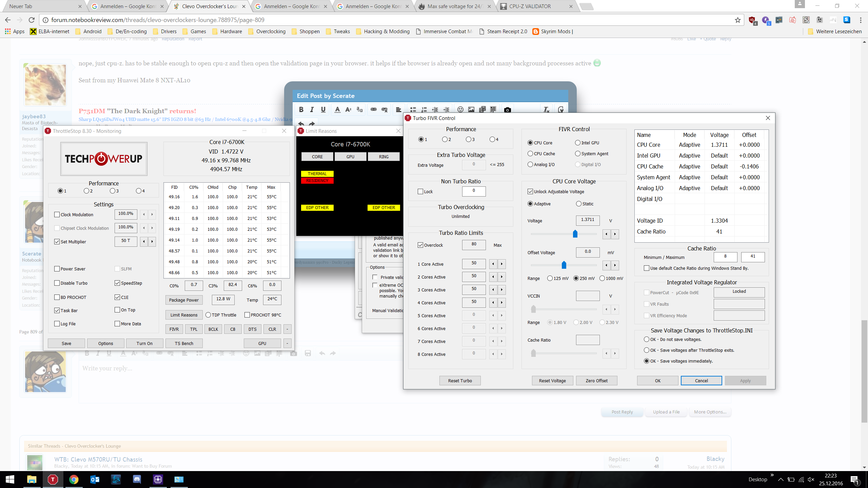The width and height of the screenshot is (868, 488).
Task: Select CPU Cache in FIVR Control
Action: [x=530, y=154]
